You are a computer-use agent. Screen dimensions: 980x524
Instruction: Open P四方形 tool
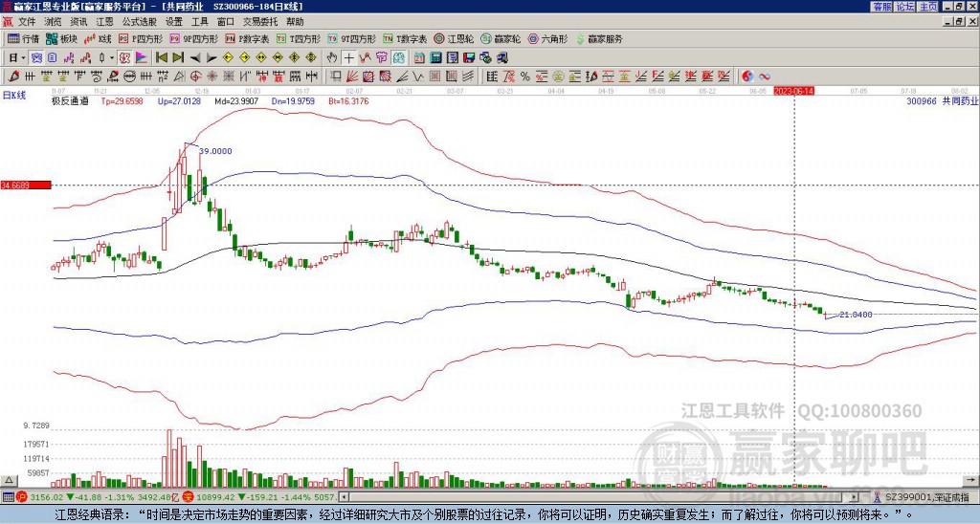point(141,38)
